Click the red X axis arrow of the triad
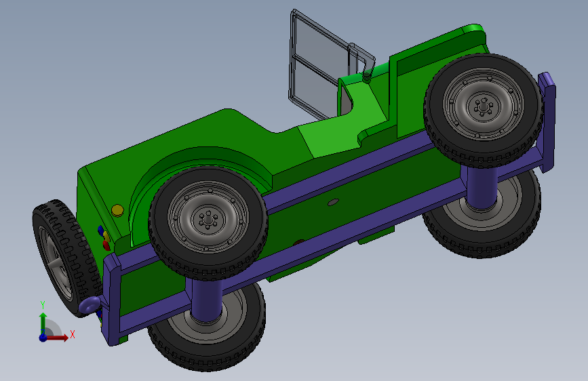The height and width of the screenshot is (381, 588). point(58,338)
